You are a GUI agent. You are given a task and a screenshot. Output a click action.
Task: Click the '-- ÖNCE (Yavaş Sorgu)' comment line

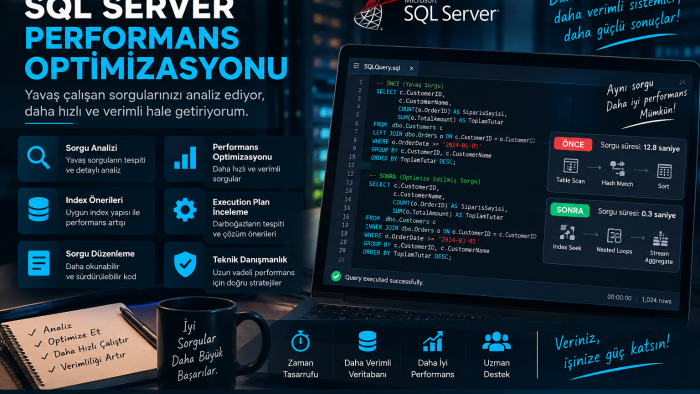pyautogui.click(x=410, y=85)
